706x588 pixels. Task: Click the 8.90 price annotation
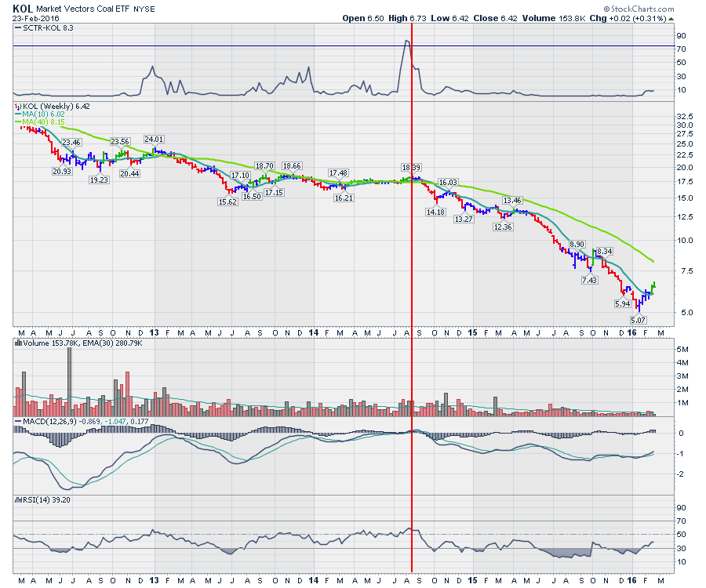pyautogui.click(x=577, y=245)
